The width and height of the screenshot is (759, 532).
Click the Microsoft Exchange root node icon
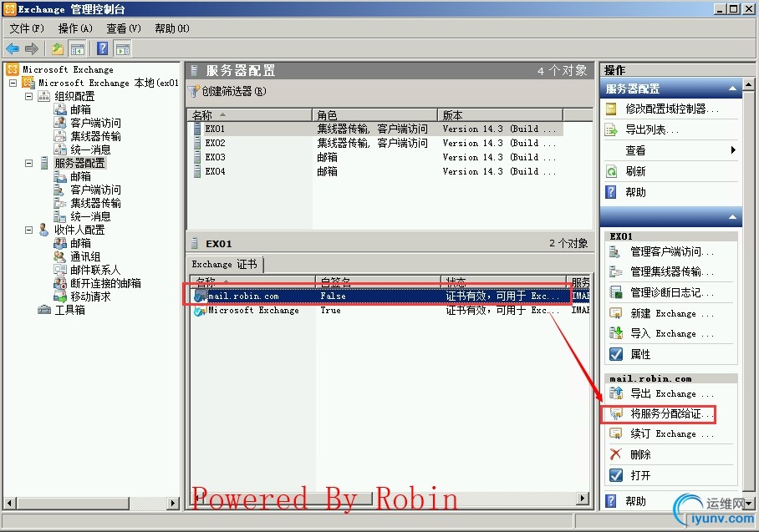coord(13,69)
